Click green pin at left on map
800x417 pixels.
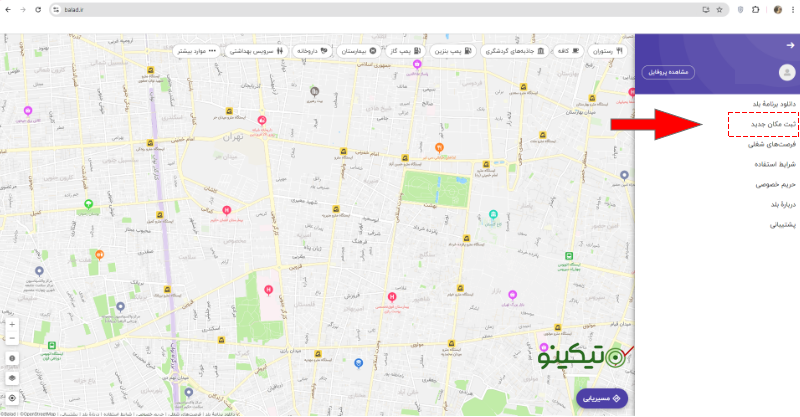tap(88, 205)
